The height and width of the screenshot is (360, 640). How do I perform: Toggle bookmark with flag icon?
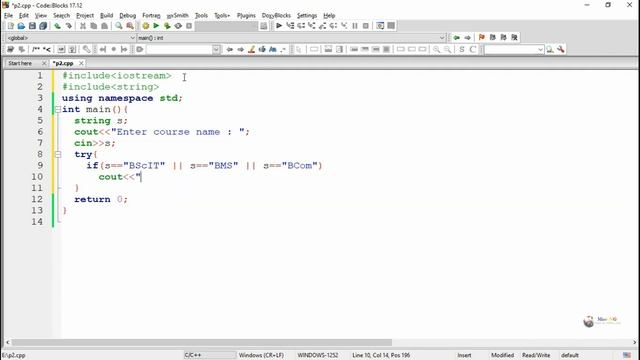482,38
